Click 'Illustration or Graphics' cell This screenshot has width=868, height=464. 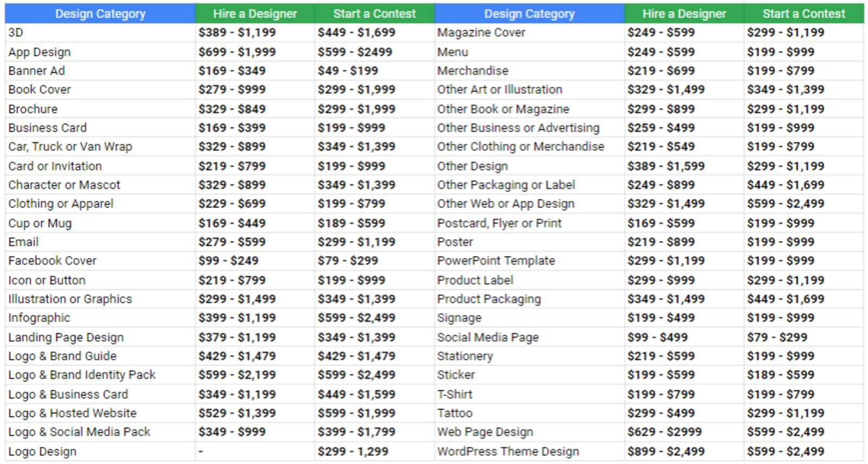(x=100, y=299)
